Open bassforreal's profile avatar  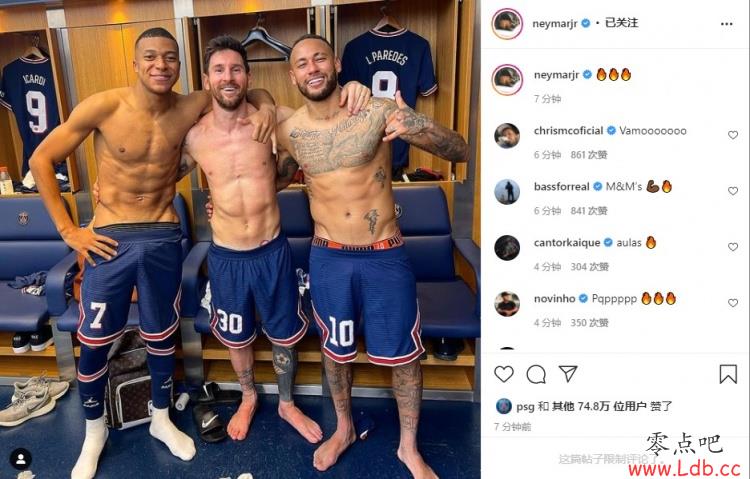507,192
